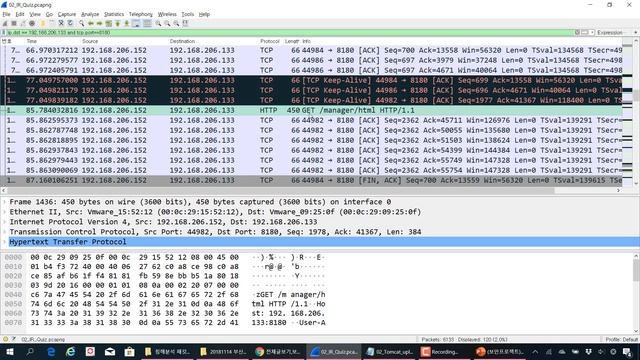Sort by the Destination column header
Image resolution: width=640 pixels, height=360 pixels.
182,41
